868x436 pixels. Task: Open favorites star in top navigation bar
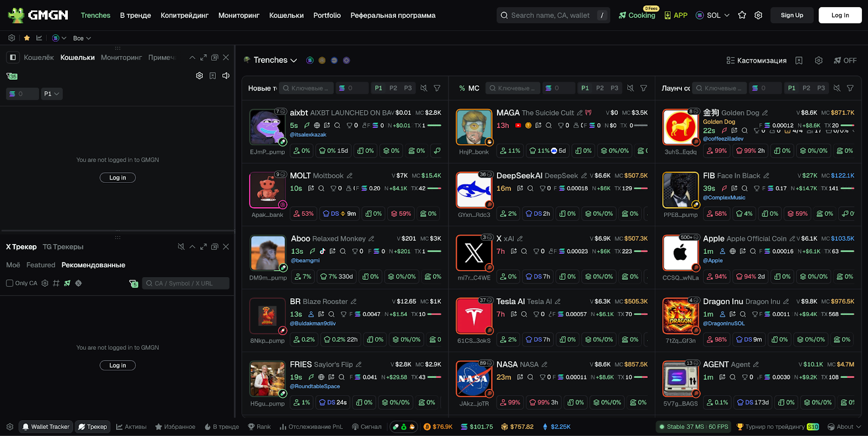pyautogui.click(x=742, y=15)
